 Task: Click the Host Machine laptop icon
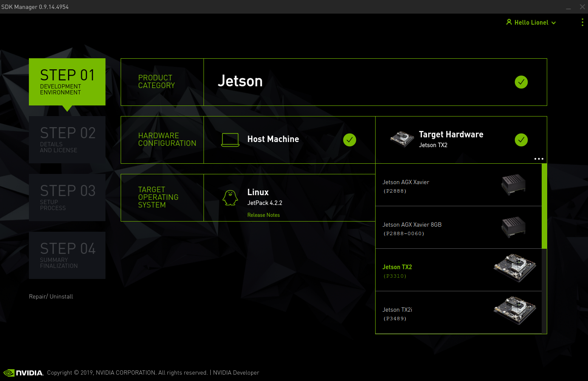tap(230, 139)
